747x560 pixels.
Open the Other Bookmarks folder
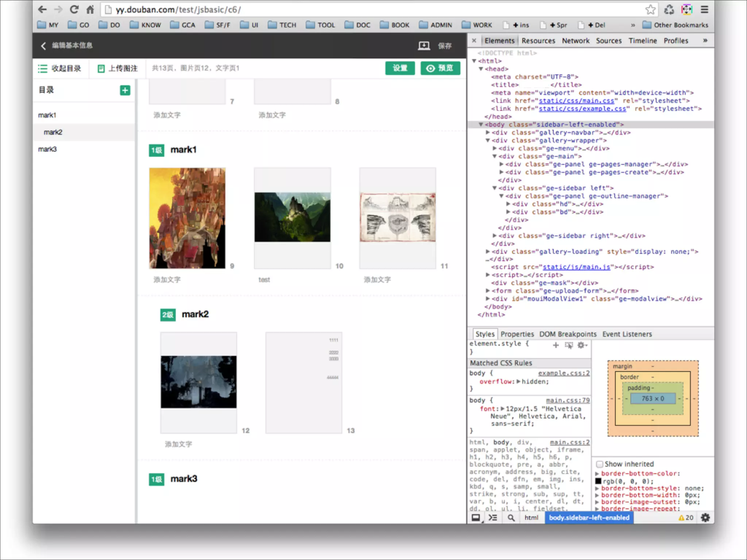tap(675, 25)
